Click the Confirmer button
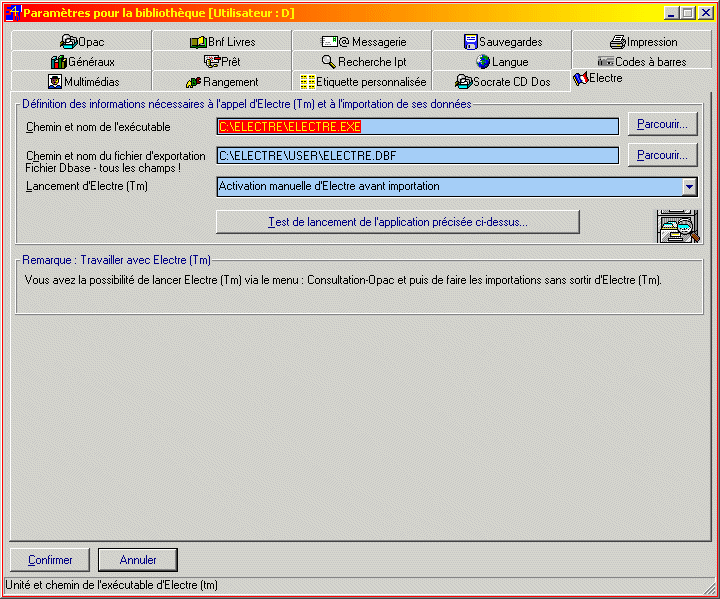Viewport: 720px width, 599px height. (x=50, y=560)
